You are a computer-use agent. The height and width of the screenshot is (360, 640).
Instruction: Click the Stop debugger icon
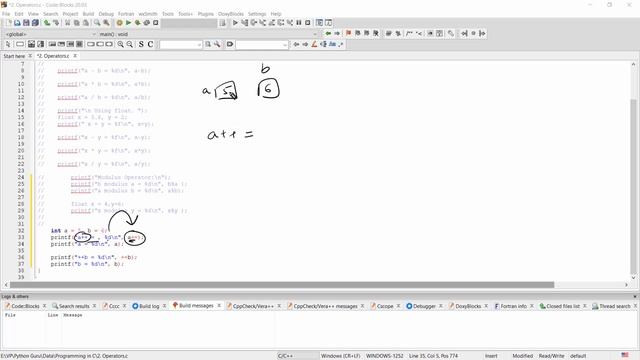(308, 23)
